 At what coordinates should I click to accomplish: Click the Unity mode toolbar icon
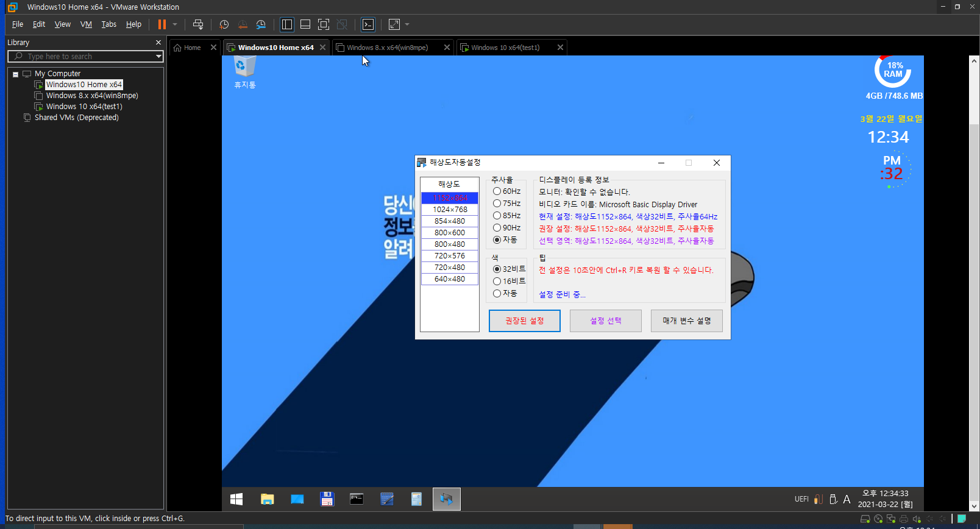[x=342, y=24]
